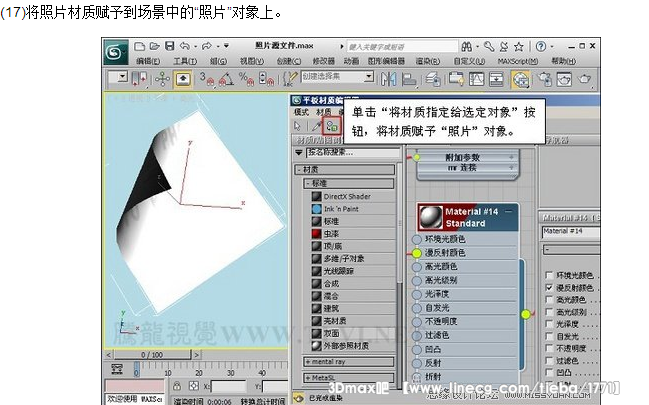Screen dimensions: 649x405
Task: Click the 漫反射颜色 input socket
Action: pyautogui.click(x=416, y=253)
